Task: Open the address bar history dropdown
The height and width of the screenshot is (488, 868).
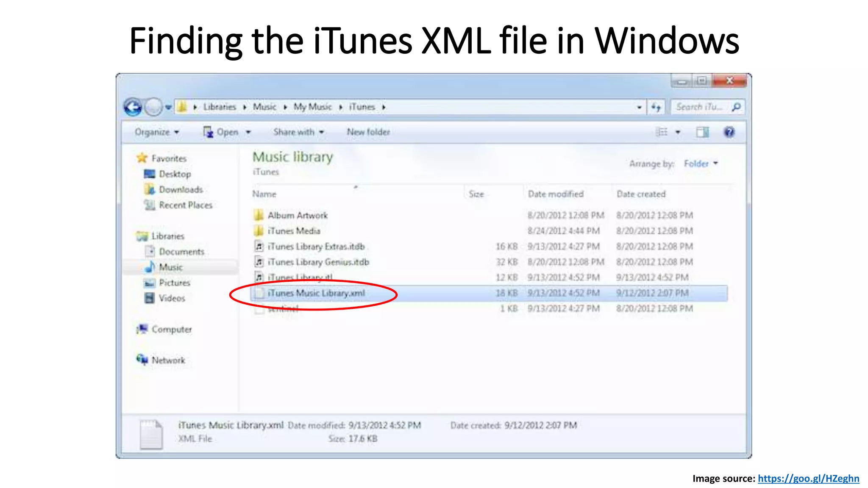Action: tap(639, 107)
